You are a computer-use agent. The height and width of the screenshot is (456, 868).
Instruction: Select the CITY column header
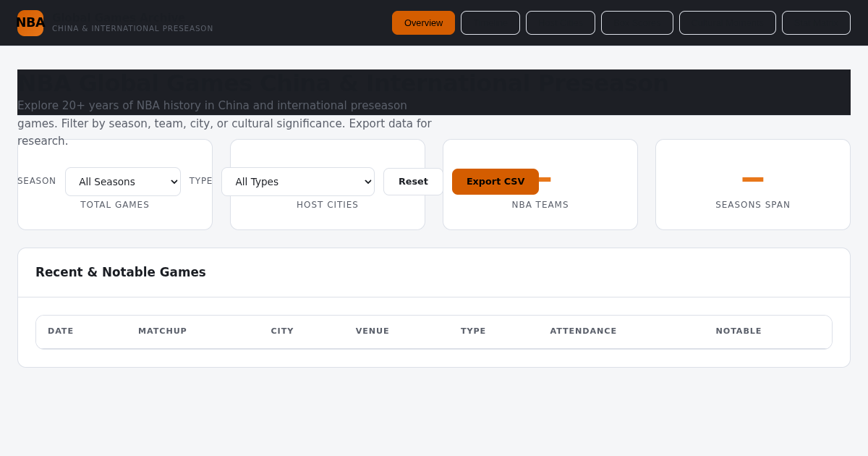tap(282, 332)
